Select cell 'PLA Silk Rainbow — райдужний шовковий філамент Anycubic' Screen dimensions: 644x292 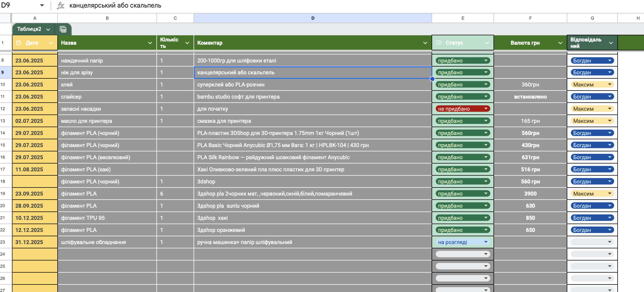[313, 157]
